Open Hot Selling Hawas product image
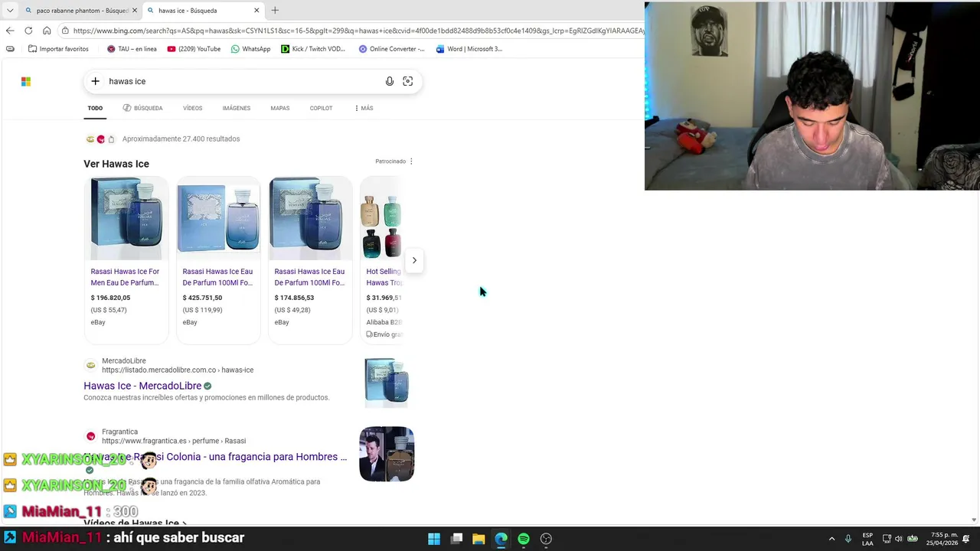 point(381,219)
